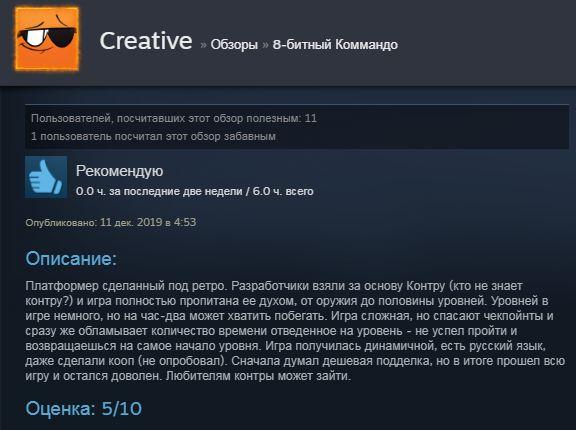The width and height of the screenshot is (576, 430).
Task: Click the 6.0 ч. всего playtime text
Action: [283, 191]
